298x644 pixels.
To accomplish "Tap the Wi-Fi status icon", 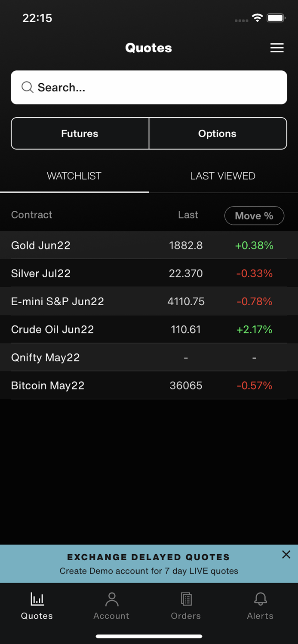I will (257, 18).
